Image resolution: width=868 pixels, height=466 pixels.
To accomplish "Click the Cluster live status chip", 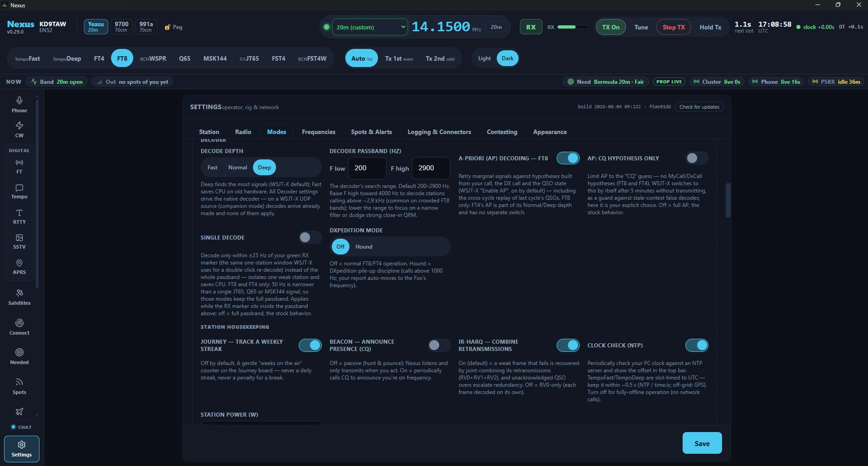I will (x=717, y=82).
